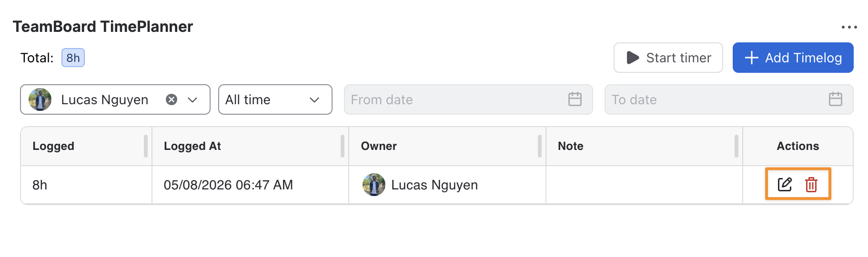Click the 8h total badge
The height and width of the screenshot is (257, 868).
tap(73, 58)
